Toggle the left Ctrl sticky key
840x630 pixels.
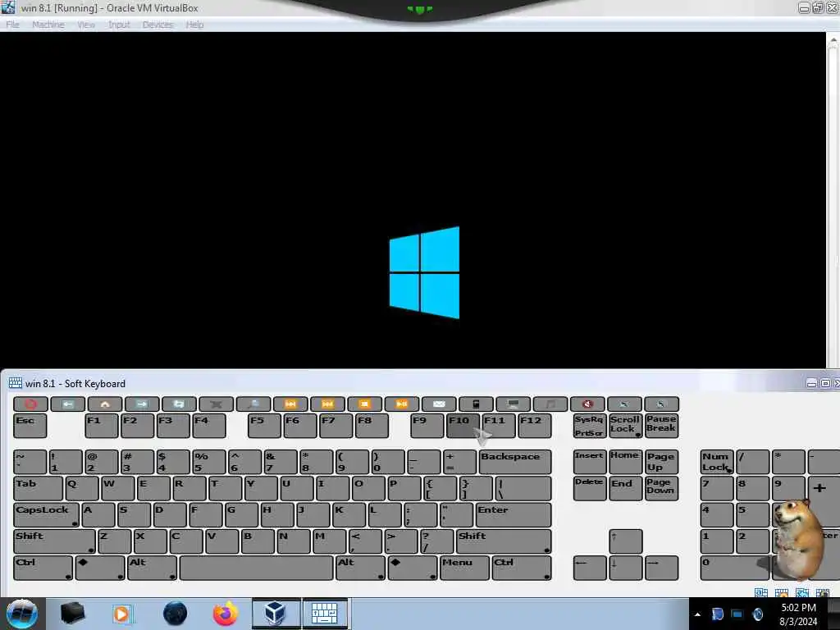pos(43,568)
